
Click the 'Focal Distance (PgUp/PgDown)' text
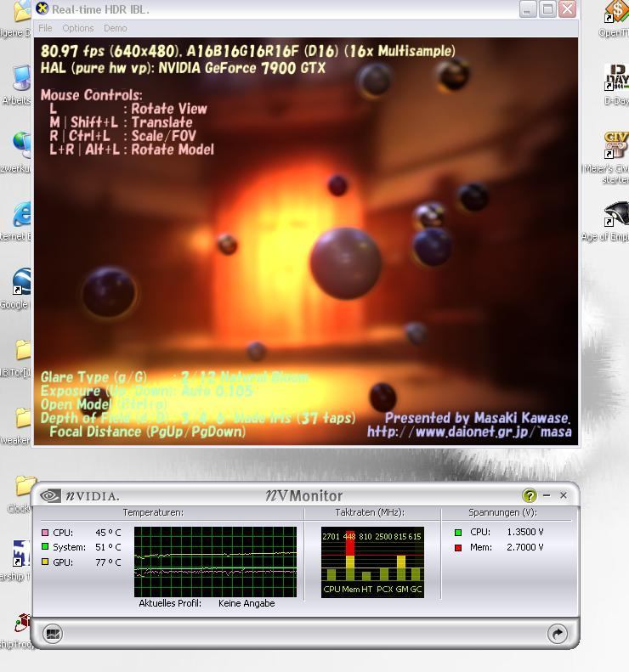click(x=148, y=432)
